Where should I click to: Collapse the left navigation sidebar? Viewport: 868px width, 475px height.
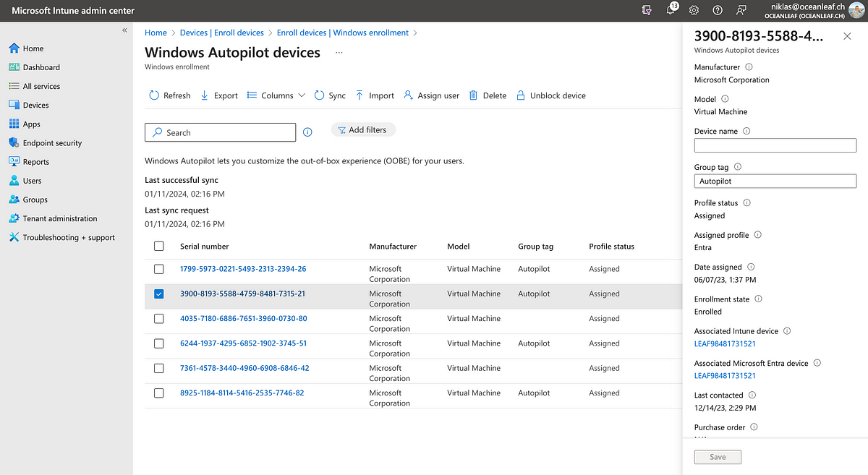pos(124,30)
